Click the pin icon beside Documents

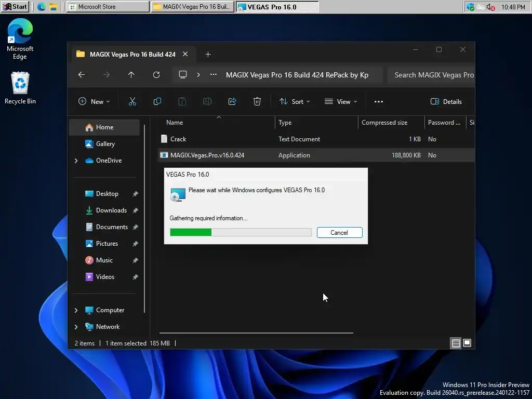click(x=136, y=227)
